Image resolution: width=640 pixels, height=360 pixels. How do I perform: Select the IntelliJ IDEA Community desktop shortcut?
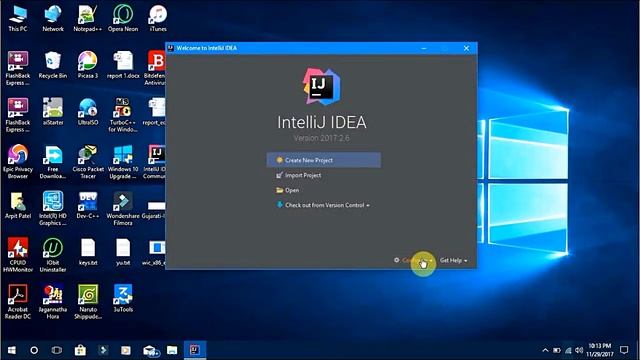pyautogui.click(x=155, y=162)
